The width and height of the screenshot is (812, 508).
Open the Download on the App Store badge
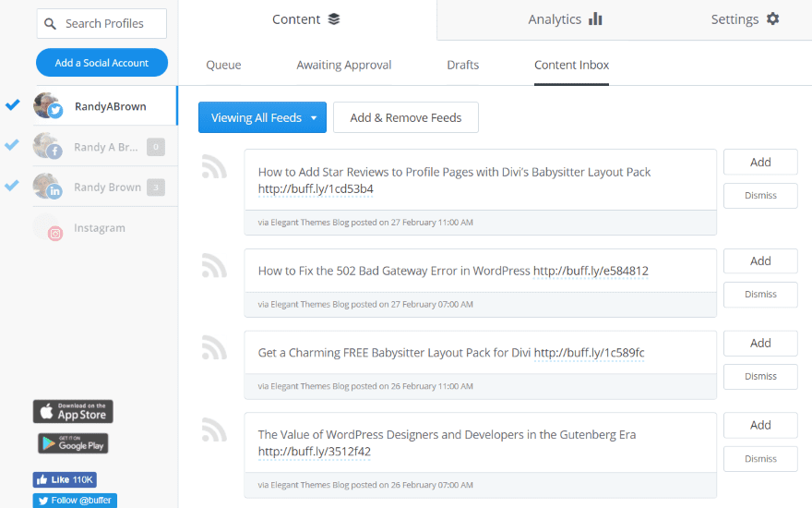73,412
